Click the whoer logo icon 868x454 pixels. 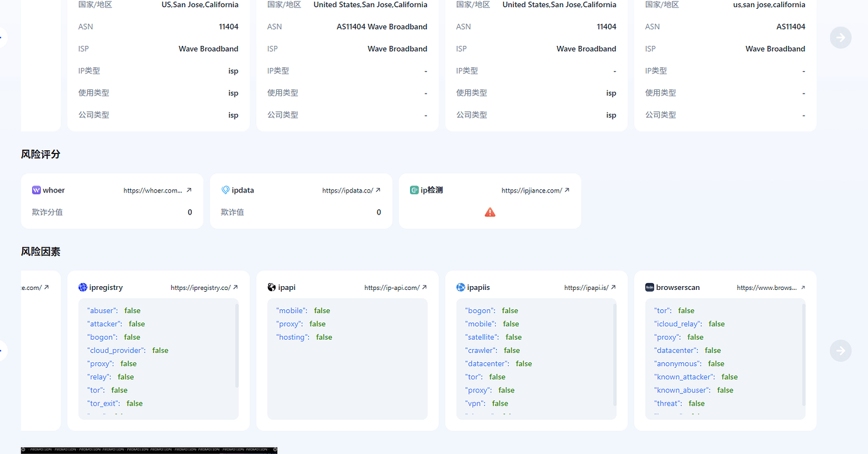click(36, 190)
